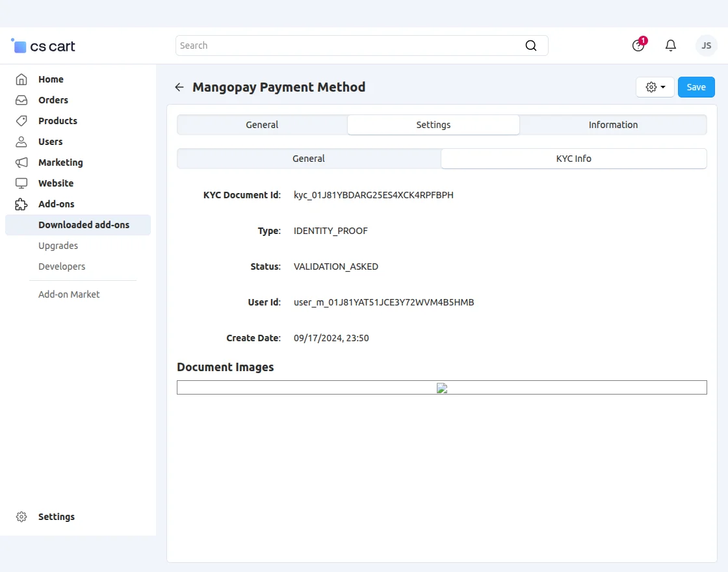Save the Mangopay payment method

pyautogui.click(x=696, y=87)
